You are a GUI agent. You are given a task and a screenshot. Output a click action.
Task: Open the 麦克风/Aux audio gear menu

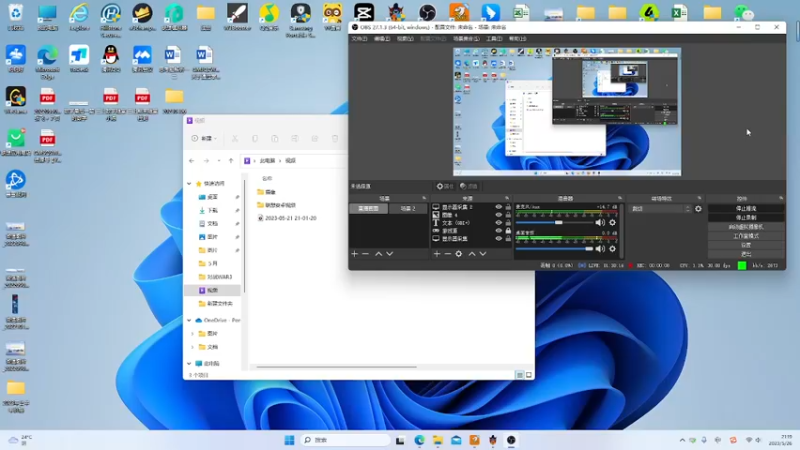612,222
